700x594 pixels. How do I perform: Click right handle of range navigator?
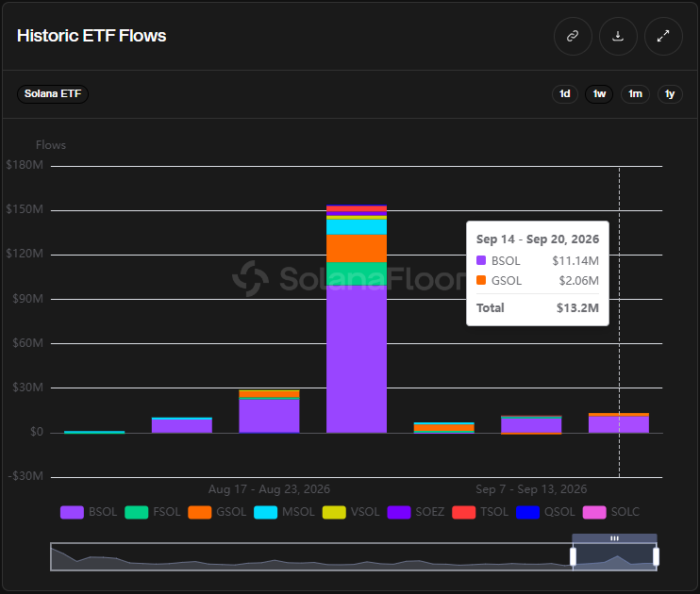click(x=656, y=556)
